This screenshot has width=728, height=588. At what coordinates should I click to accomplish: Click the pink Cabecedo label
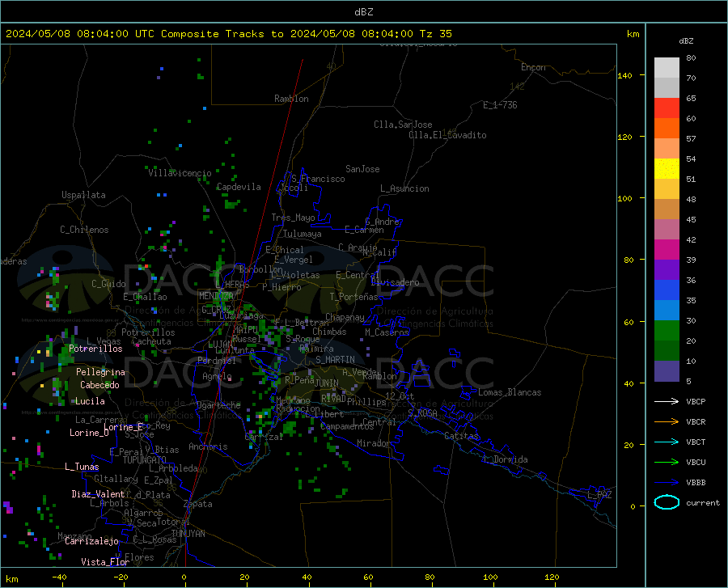click(x=99, y=385)
